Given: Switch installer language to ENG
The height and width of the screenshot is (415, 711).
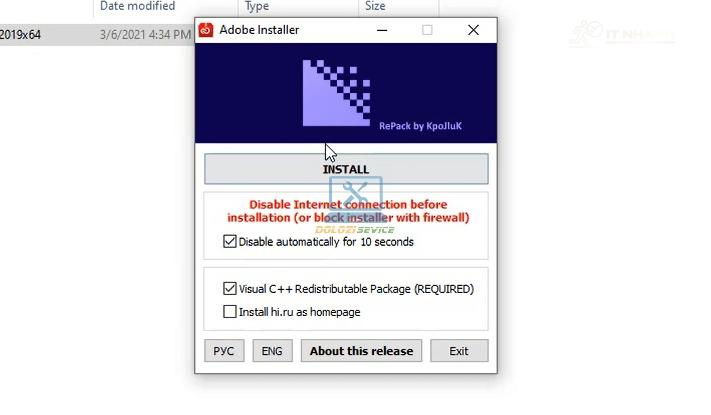Looking at the screenshot, I should 272,351.
